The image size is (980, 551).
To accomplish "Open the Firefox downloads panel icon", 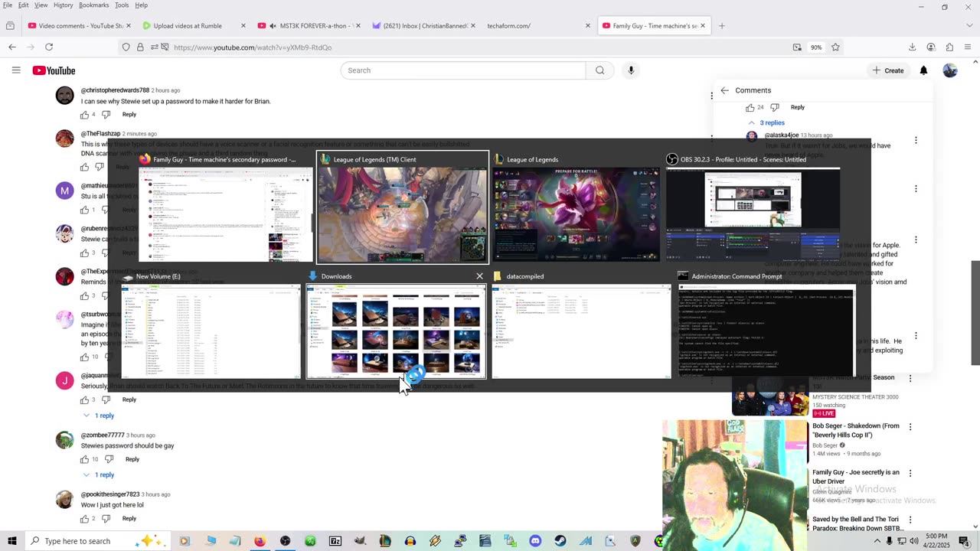I will coord(912,47).
